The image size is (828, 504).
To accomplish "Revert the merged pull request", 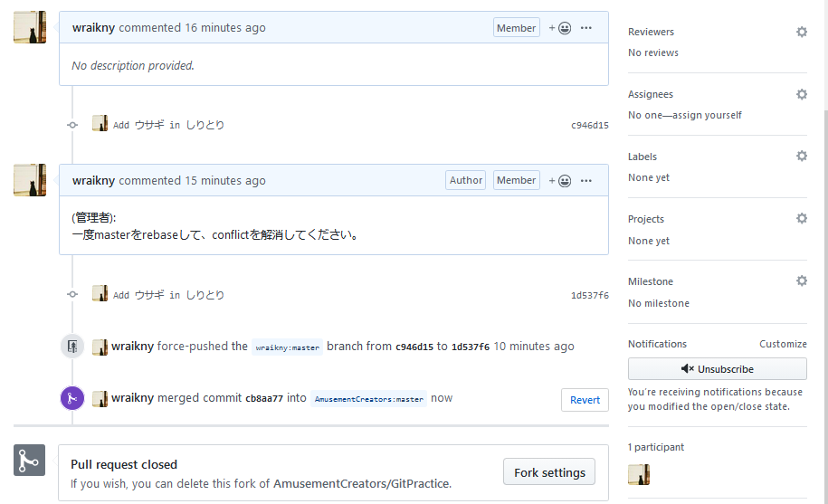I will (585, 400).
